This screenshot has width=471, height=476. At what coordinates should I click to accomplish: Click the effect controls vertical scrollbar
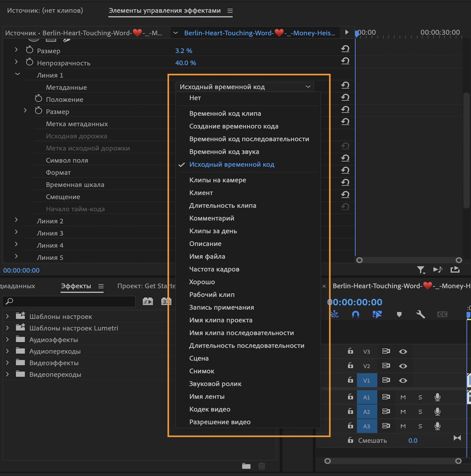click(467, 150)
